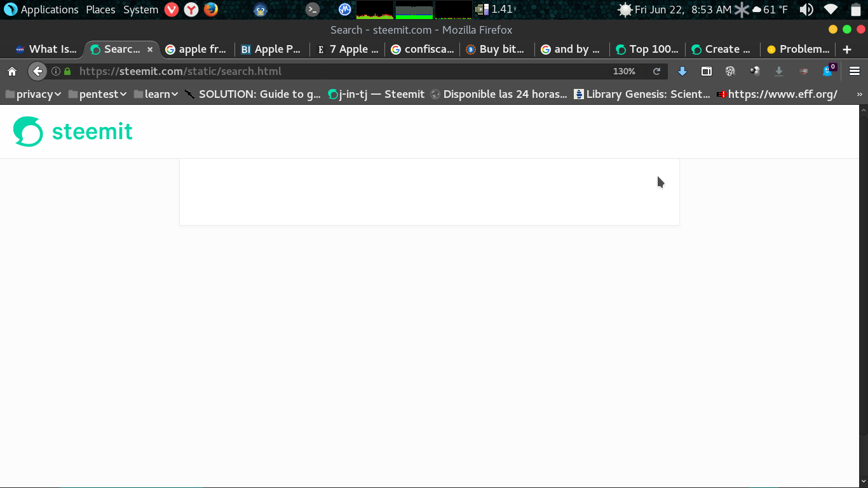The height and width of the screenshot is (488, 868).
Task: Click the battery status icon
Action: (x=855, y=10)
